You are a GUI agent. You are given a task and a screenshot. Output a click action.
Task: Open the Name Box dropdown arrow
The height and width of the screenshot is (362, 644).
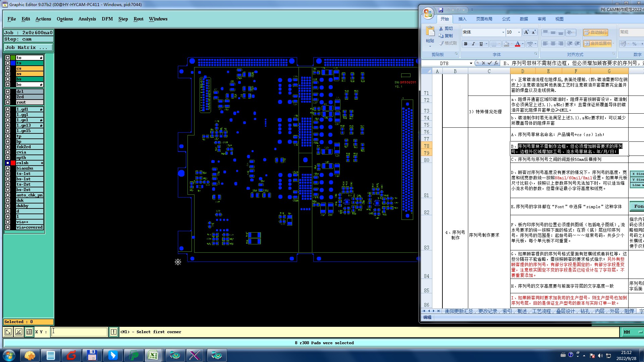click(471, 63)
